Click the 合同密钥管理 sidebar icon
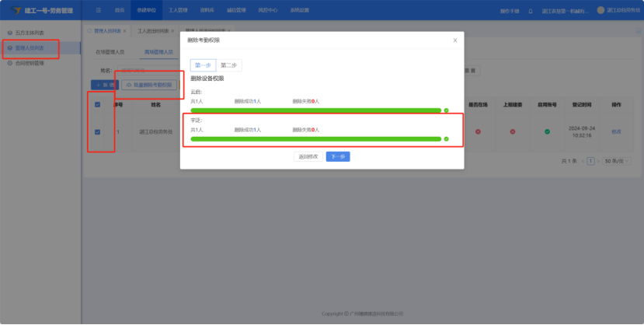Screen dimensions: 644x325 pos(9,63)
